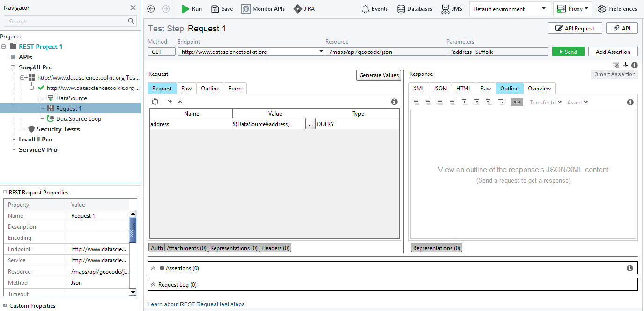Open the Events log

[x=375, y=9]
